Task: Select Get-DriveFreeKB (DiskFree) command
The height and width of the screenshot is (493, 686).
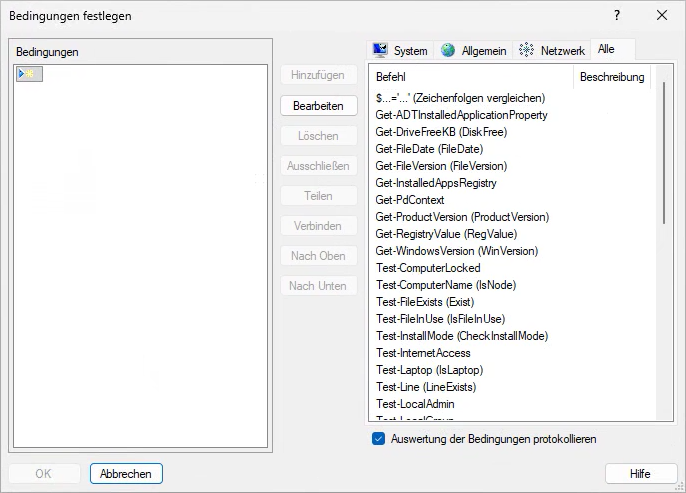Action: (441, 132)
